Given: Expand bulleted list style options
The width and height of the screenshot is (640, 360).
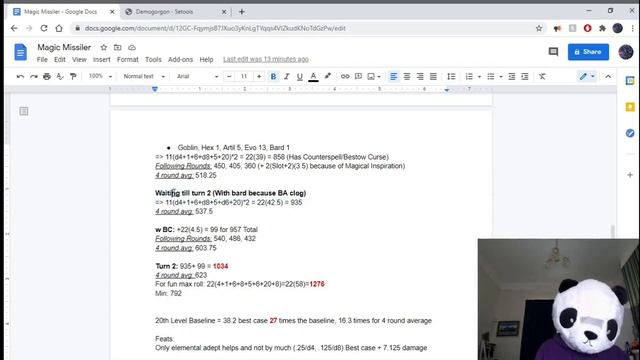Looking at the screenshot, I should pos(501,77).
